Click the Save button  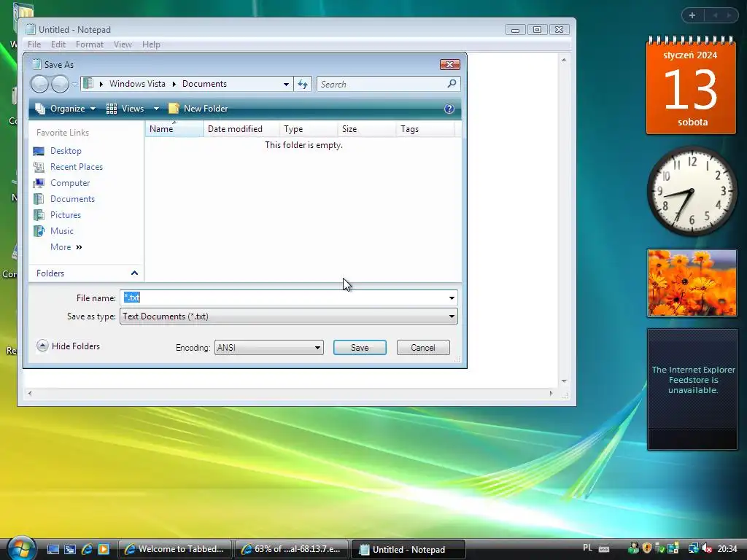pos(360,348)
